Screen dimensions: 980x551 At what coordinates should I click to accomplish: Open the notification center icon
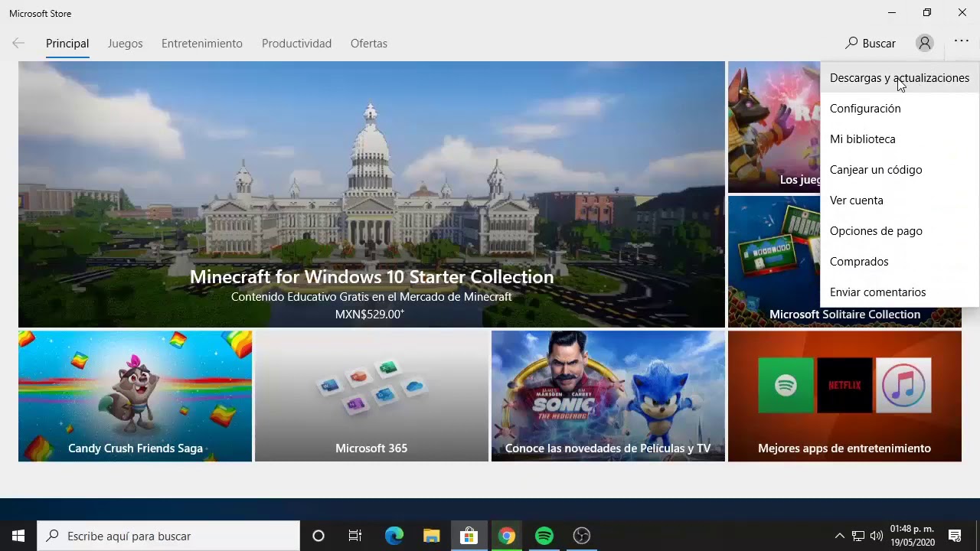955,536
